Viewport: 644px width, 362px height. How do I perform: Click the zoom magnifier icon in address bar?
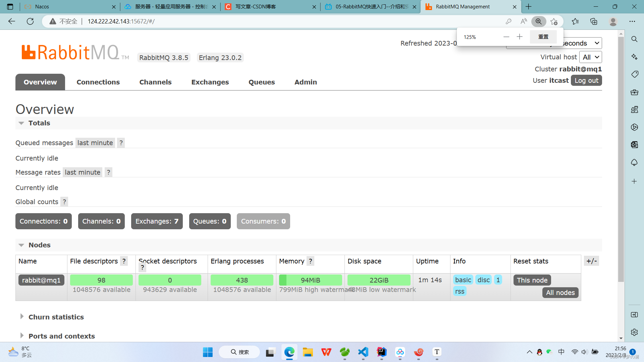(539, 21)
